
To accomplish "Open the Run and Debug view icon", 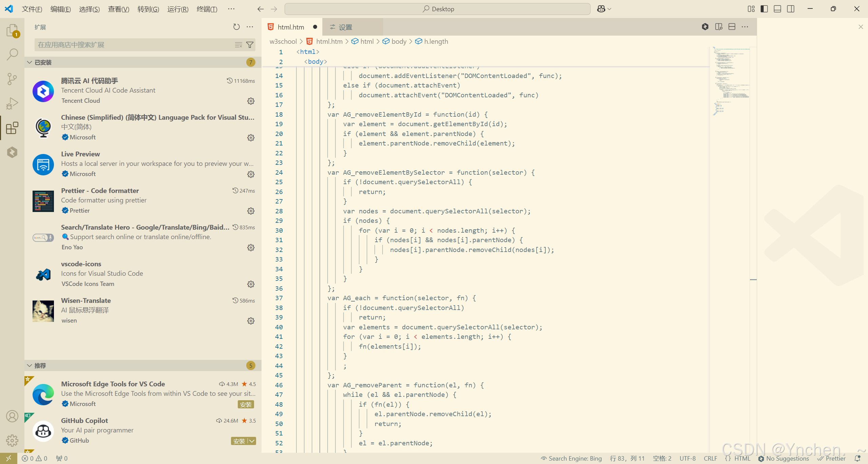I will tap(12, 103).
